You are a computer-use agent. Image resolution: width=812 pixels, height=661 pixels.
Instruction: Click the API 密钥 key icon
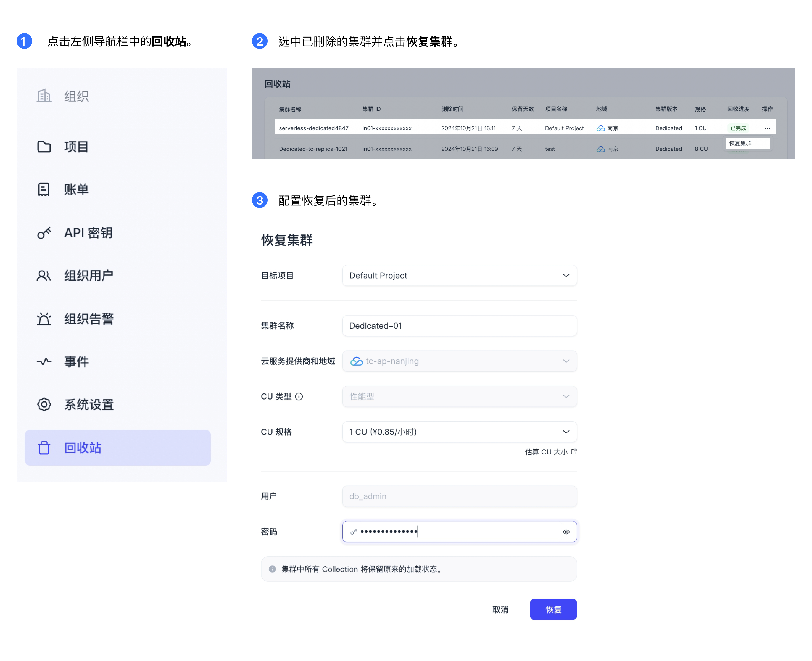click(44, 233)
